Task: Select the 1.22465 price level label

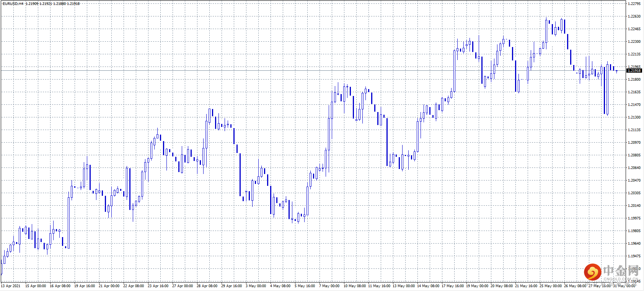Action: click(x=634, y=29)
